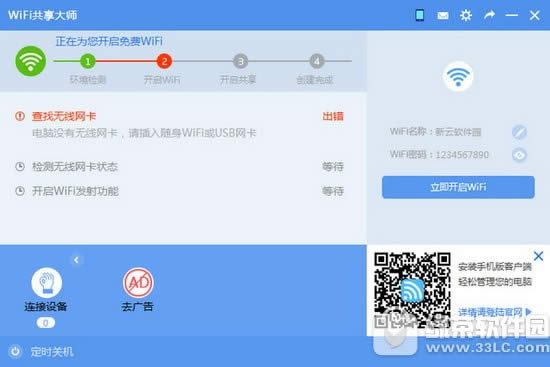Open the 连接设备 hand icon
This screenshot has width=550, height=367.
pos(47,282)
